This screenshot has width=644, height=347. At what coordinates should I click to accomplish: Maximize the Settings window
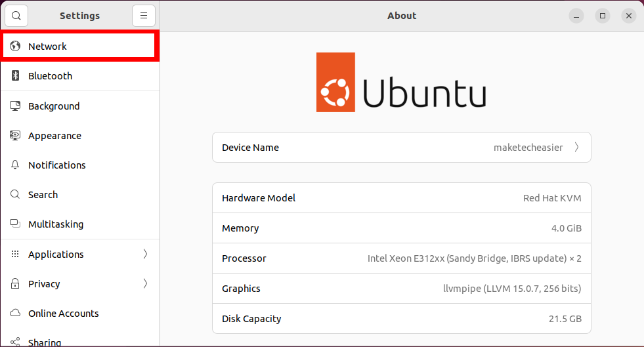pyautogui.click(x=603, y=16)
